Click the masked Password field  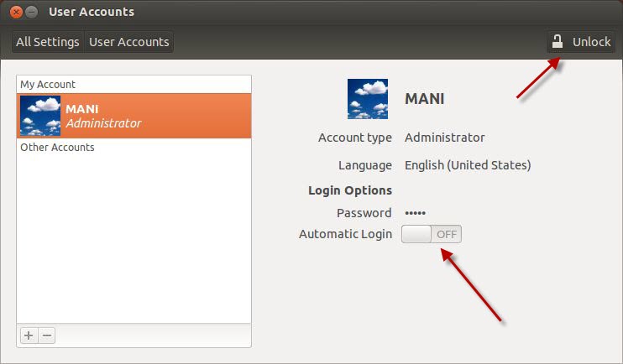click(416, 213)
